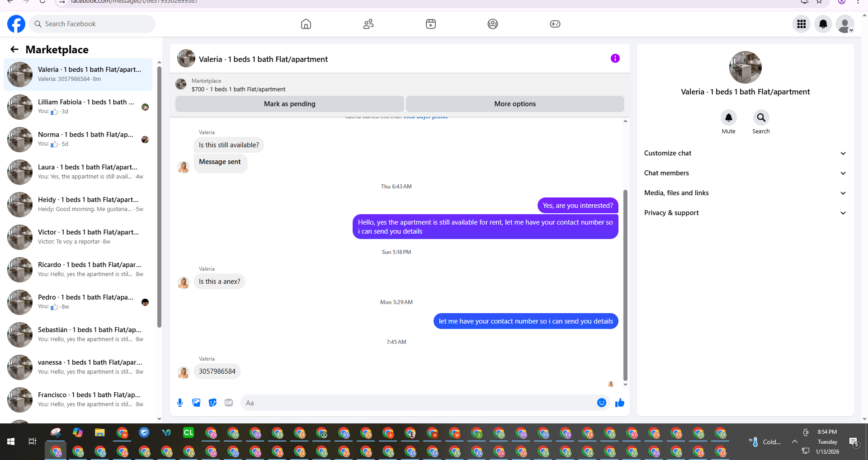The width and height of the screenshot is (868, 460).
Task: Open emoji picker in message box
Action: [x=602, y=403]
